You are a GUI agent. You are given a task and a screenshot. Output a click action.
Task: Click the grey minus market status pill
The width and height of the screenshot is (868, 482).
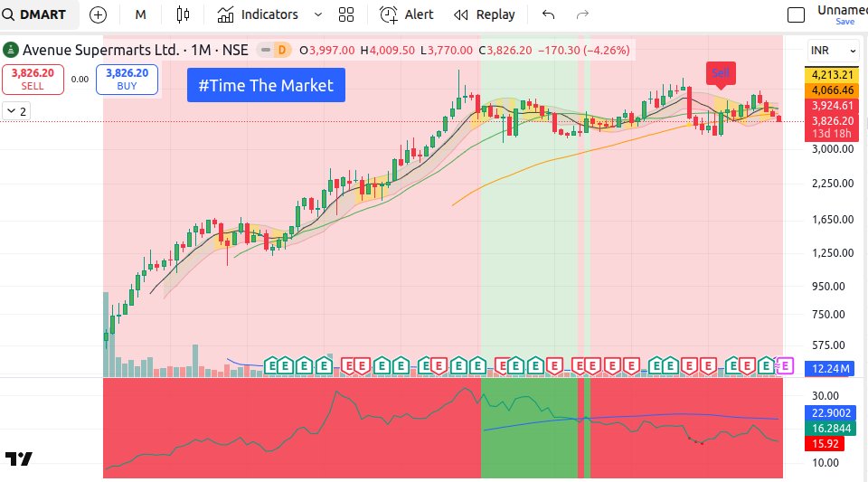coord(266,51)
